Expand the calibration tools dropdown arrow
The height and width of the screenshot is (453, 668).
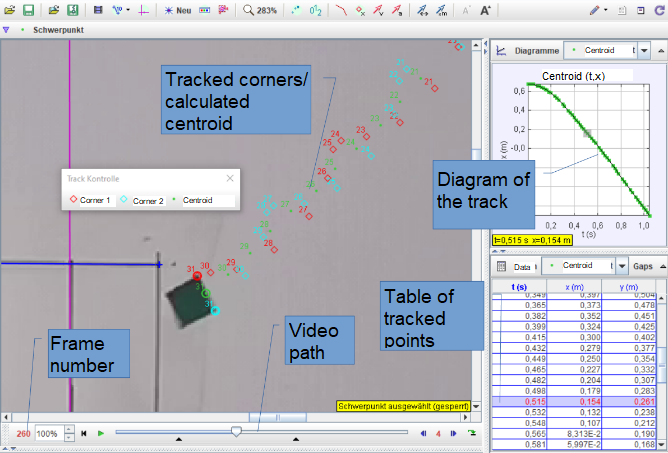tap(128, 10)
